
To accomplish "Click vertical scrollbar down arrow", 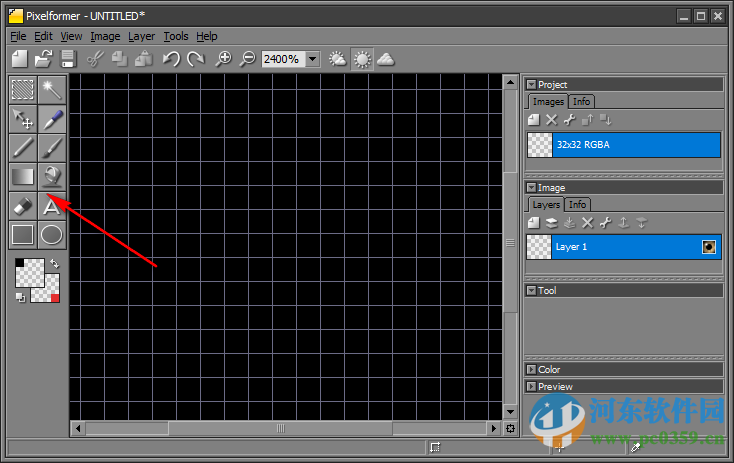I will coord(510,412).
